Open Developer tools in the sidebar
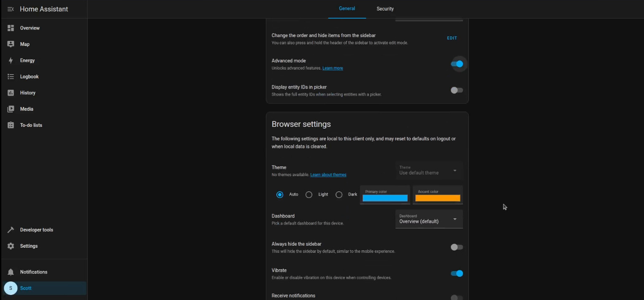Viewport: 644px width, 300px height. (44, 230)
